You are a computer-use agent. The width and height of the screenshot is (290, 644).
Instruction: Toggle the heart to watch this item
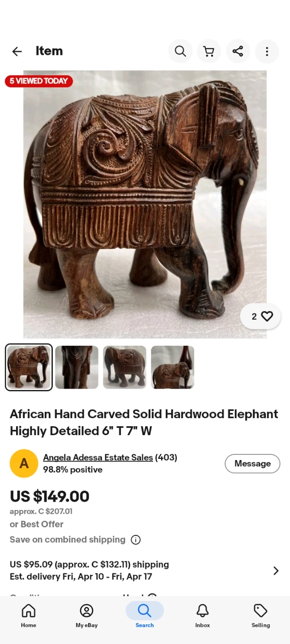click(x=260, y=317)
